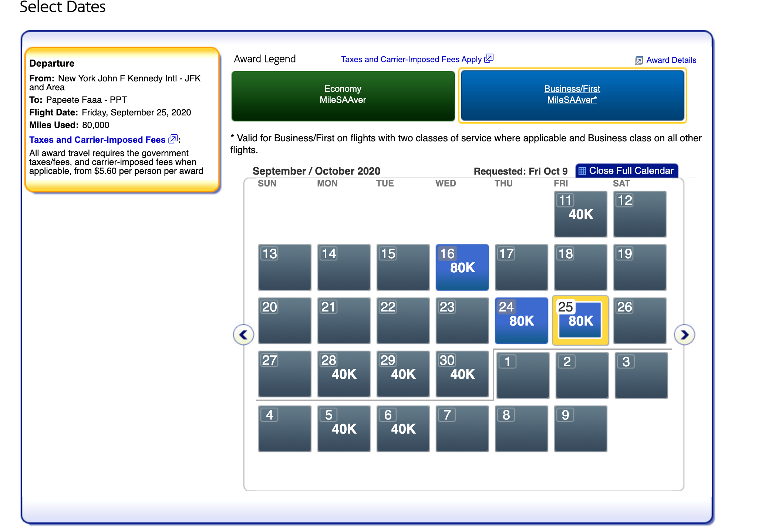Click the calendar grid icon on Close Full Calendar
The width and height of the screenshot is (782, 532).
click(582, 171)
